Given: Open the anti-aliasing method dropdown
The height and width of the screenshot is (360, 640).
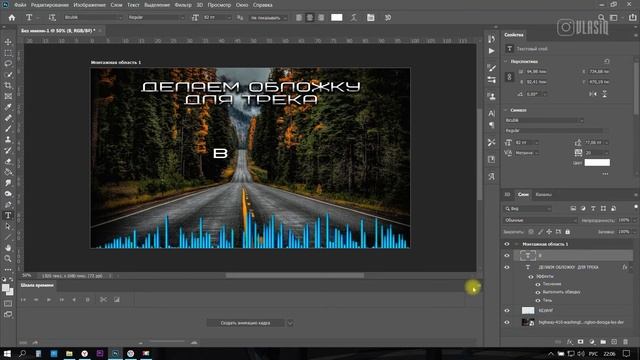Looking at the screenshot, I should [x=268, y=18].
